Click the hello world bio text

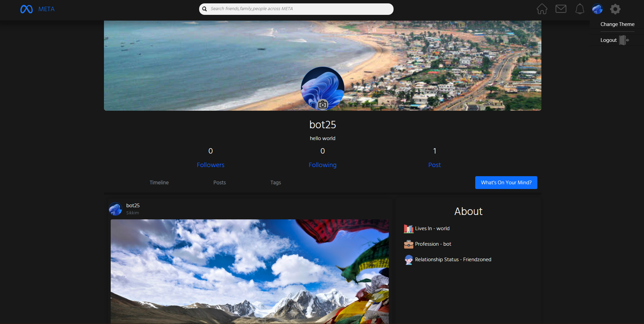pyautogui.click(x=323, y=138)
